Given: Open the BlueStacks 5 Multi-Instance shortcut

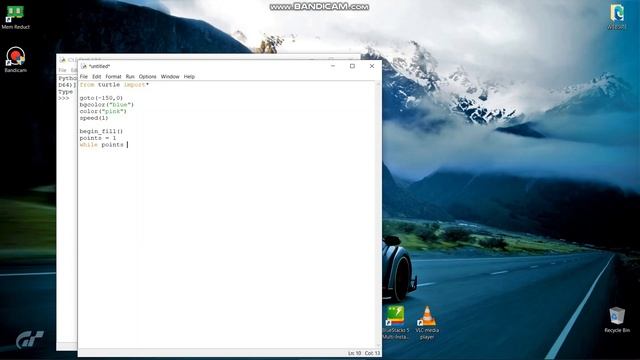Looking at the screenshot, I should [x=396, y=322].
